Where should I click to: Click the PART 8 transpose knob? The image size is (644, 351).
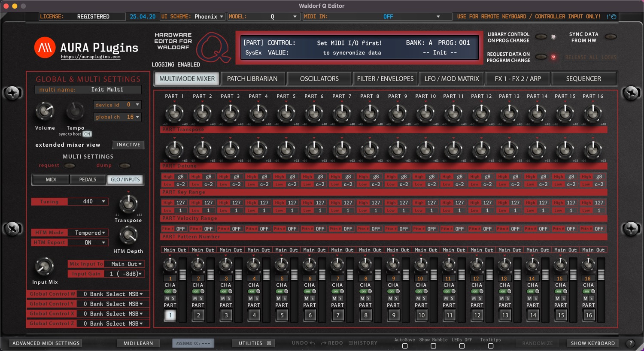coord(370,113)
